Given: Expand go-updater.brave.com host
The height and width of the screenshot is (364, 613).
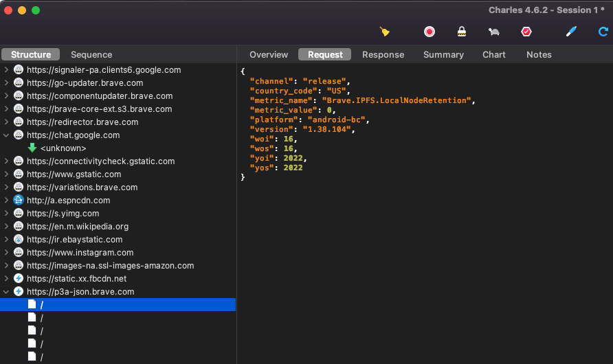Looking at the screenshot, I should tap(6, 83).
